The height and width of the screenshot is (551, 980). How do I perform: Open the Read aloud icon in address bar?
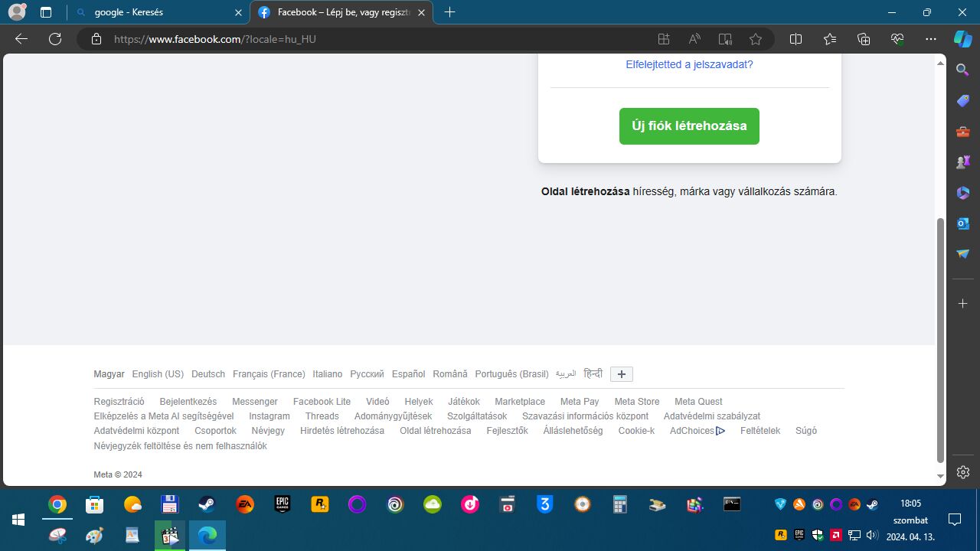(694, 39)
